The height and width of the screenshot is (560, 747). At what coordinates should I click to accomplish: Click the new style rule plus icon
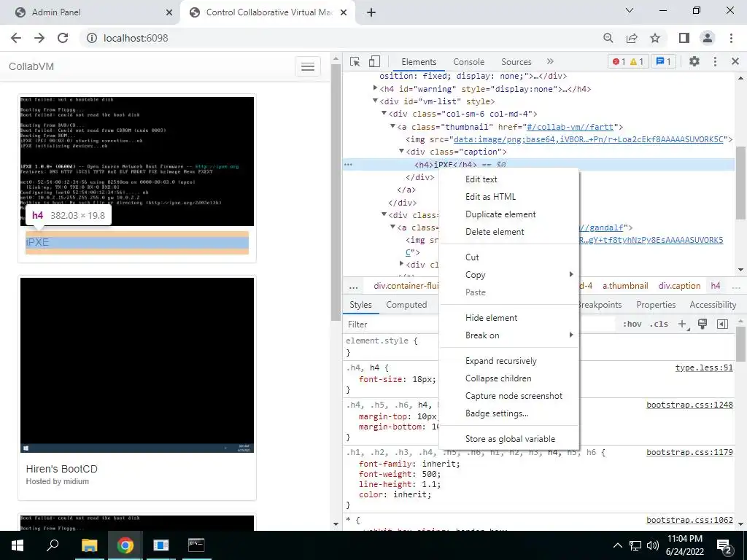[683, 324]
